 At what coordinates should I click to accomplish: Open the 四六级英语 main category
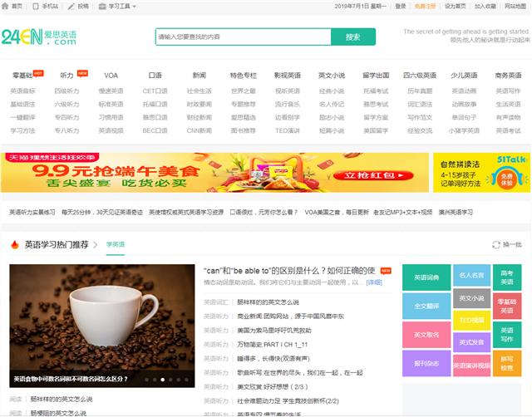coord(420,76)
